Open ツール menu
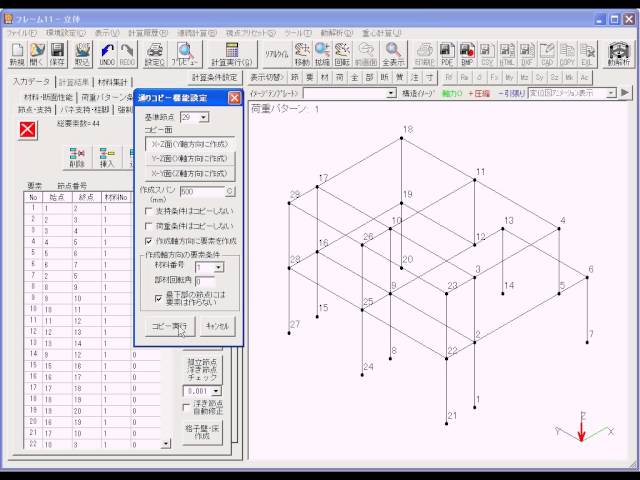The height and width of the screenshot is (480, 640). (x=298, y=33)
